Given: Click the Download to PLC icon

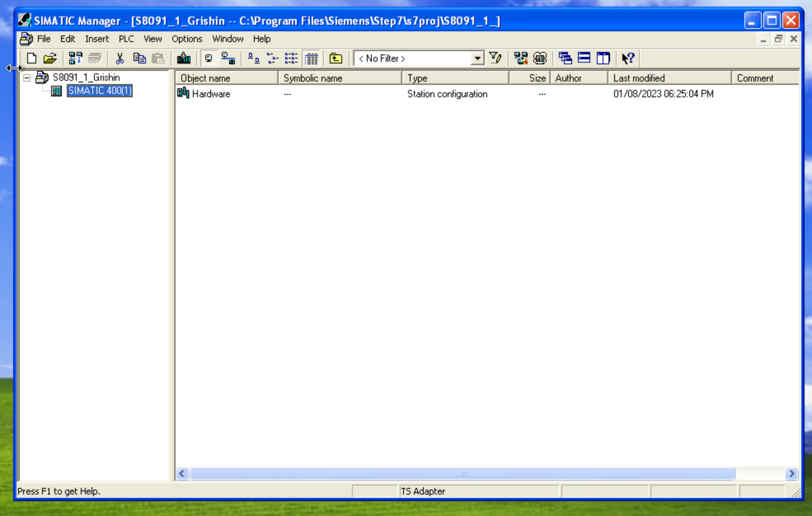Looking at the screenshot, I should coord(184,59).
